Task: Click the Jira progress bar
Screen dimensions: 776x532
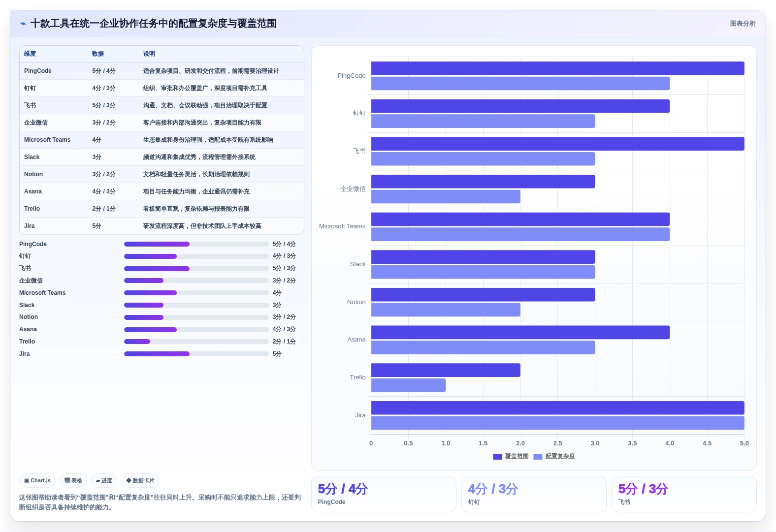Action: (196, 354)
